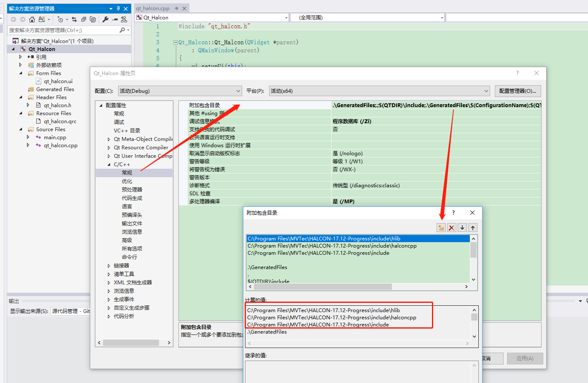This screenshot has height=383, width=588.
Task: Select 预处理器 in property tree
Action: point(132,189)
